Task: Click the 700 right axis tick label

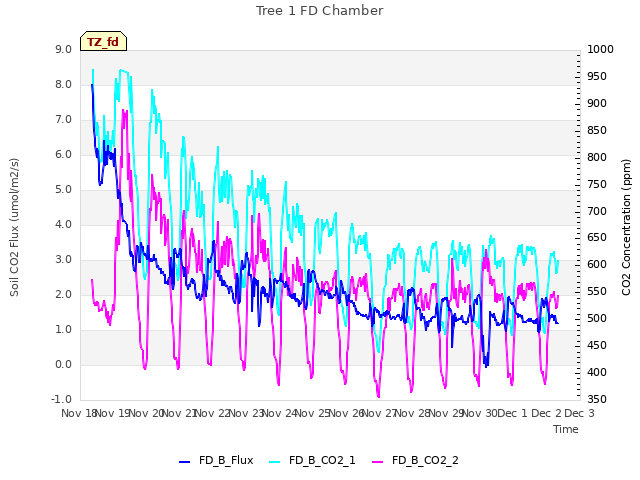Action: click(x=597, y=211)
